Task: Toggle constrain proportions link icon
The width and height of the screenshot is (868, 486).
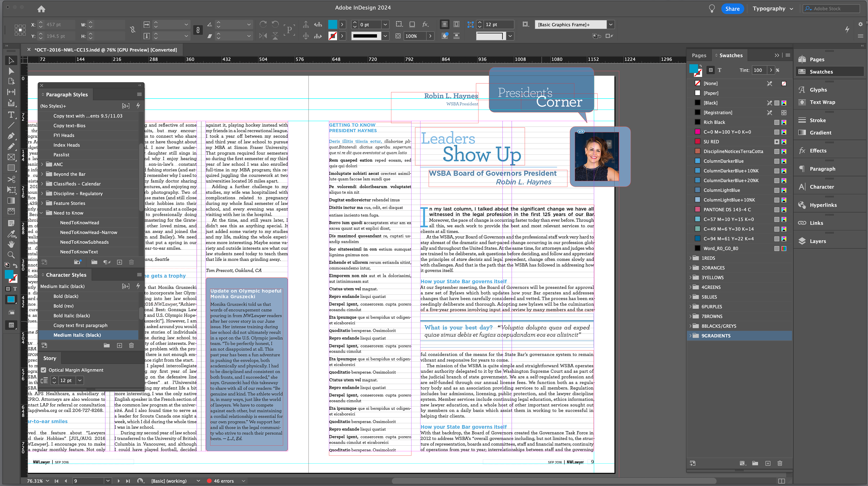Action: 133,30
